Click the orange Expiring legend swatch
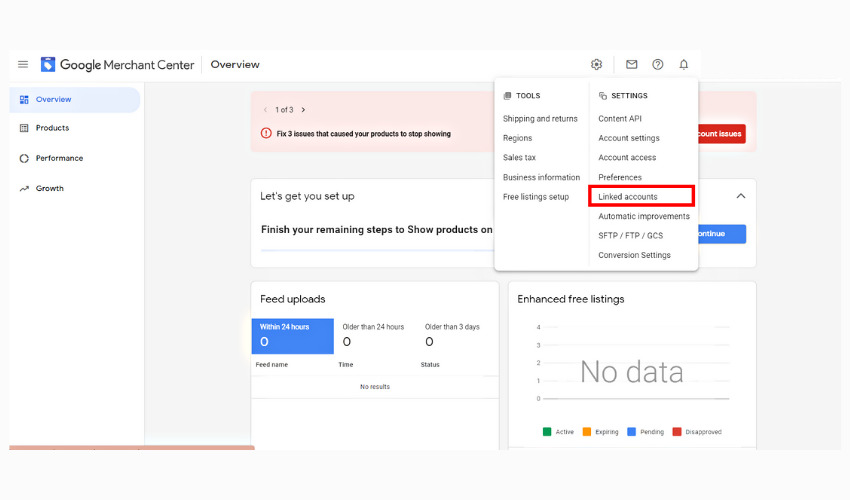 pyautogui.click(x=587, y=432)
